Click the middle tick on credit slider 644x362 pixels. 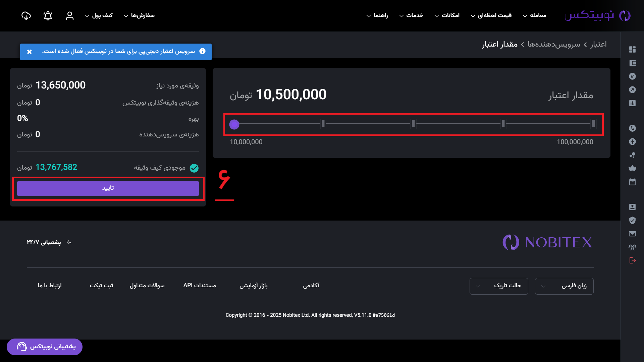tap(413, 124)
